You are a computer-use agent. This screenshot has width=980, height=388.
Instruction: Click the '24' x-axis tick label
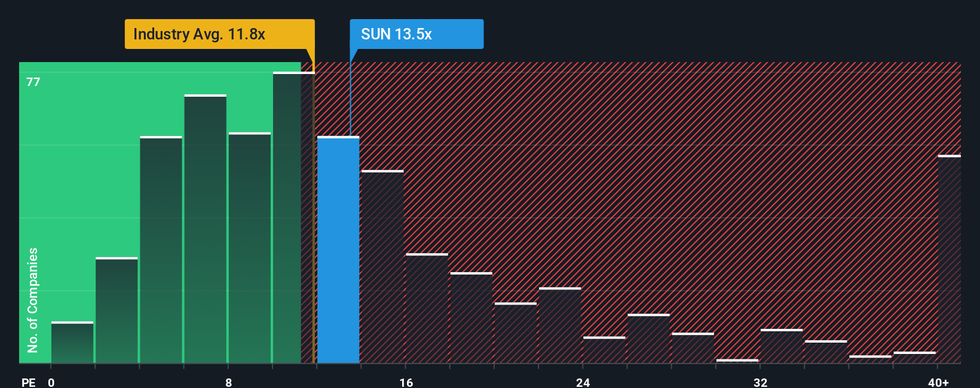[x=583, y=382]
